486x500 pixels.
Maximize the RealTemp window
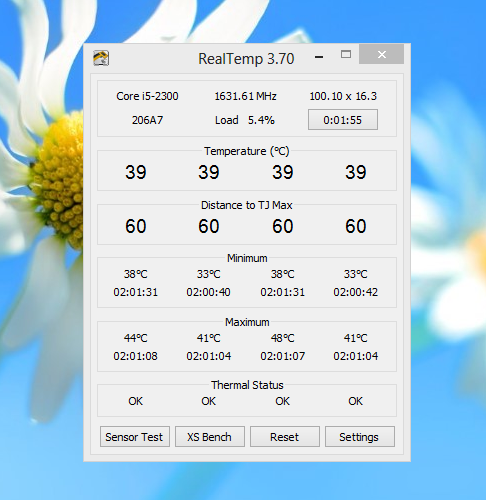pyautogui.click(x=346, y=54)
